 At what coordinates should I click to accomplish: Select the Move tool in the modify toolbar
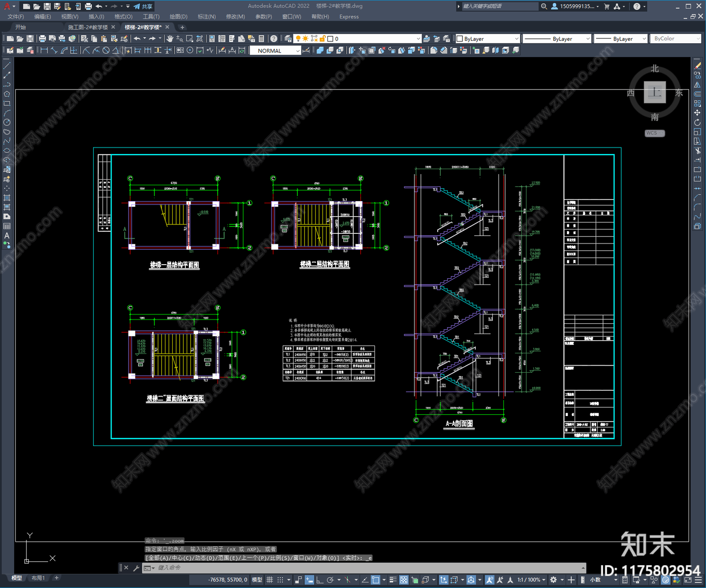coord(697,113)
